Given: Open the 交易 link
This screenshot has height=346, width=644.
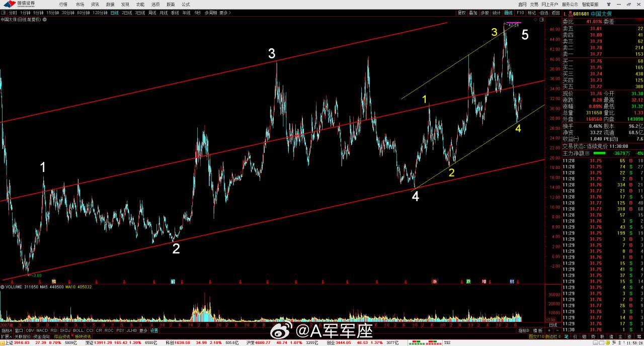Looking at the screenshot, I should click(534, 4).
